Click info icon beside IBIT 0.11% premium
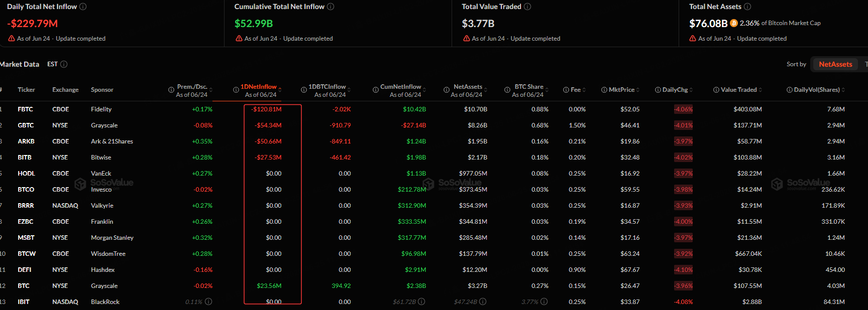 pos(208,301)
